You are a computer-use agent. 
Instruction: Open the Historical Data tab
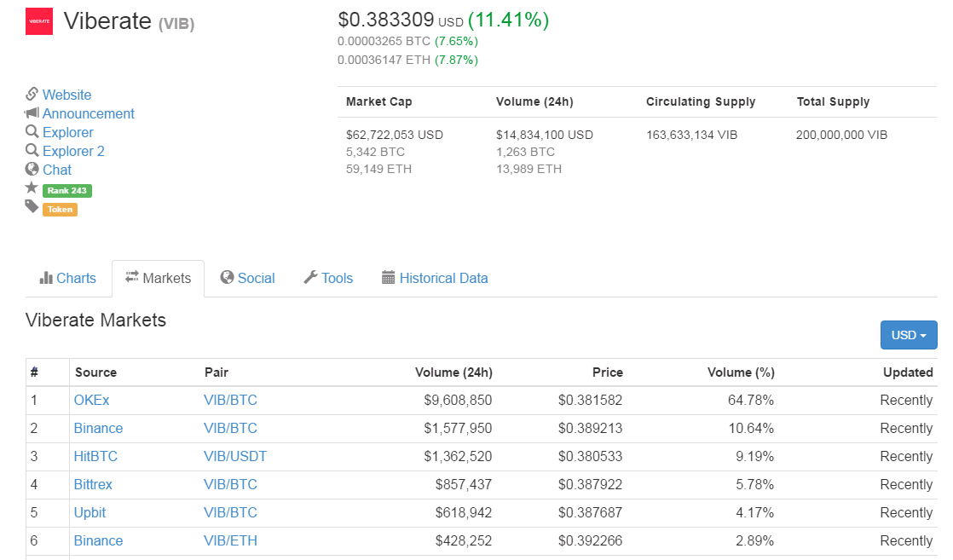pyautogui.click(x=436, y=279)
